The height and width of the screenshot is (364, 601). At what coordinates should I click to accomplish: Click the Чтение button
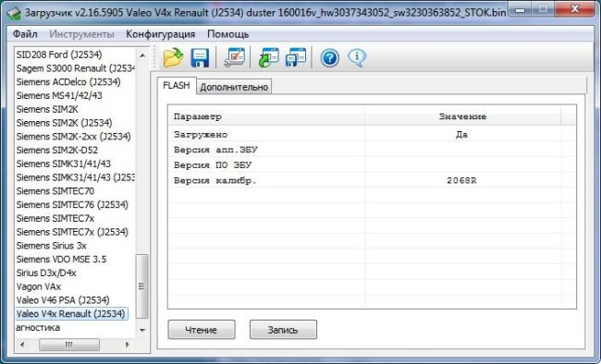pyautogui.click(x=202, y=330)
